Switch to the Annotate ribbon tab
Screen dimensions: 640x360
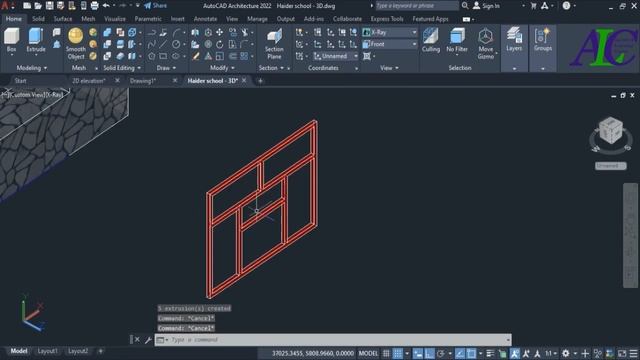click(x=205, y=19)
